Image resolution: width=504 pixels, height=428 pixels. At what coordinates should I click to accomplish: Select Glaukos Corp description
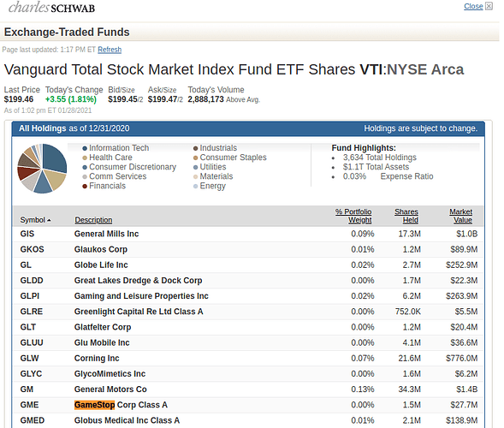coord(101,249)
